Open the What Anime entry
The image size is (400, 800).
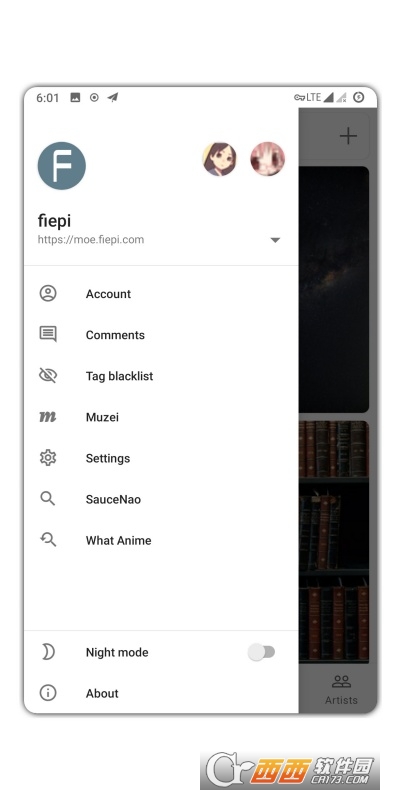click(x=161, y=540)
